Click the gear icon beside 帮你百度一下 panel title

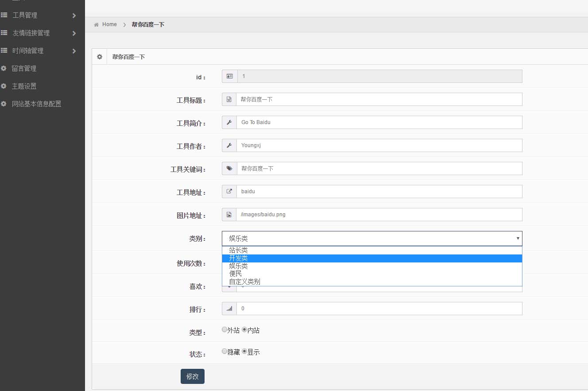coord(100,56)
